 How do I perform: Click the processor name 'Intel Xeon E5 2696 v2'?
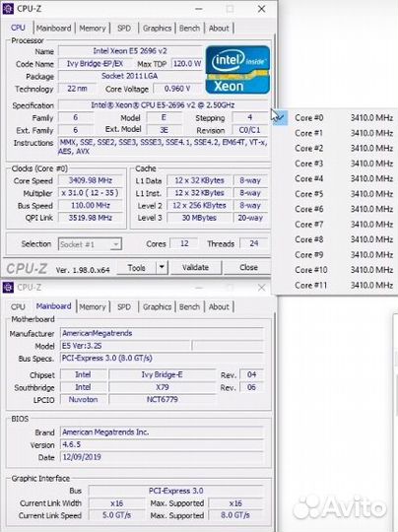coord(130,51)
